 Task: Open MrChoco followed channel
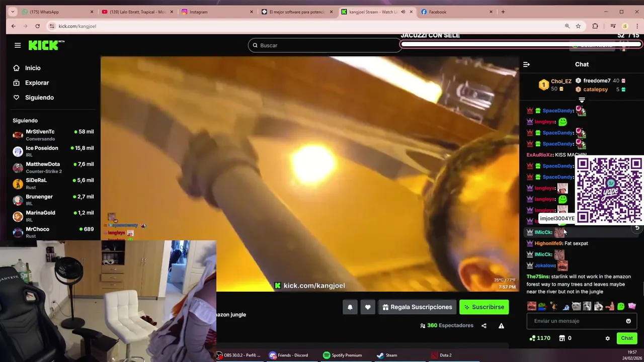click(x=53, y=232)
